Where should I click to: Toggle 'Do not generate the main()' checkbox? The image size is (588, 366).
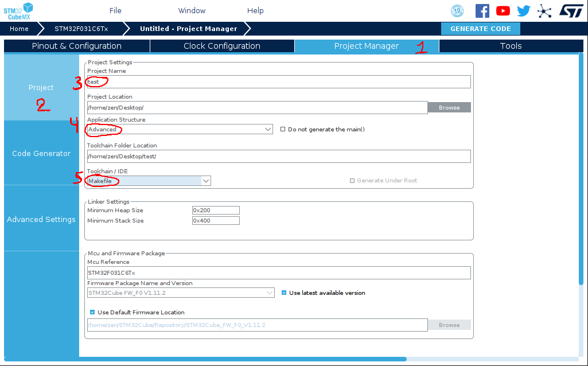pyautogui.click(x=283, y=129)
